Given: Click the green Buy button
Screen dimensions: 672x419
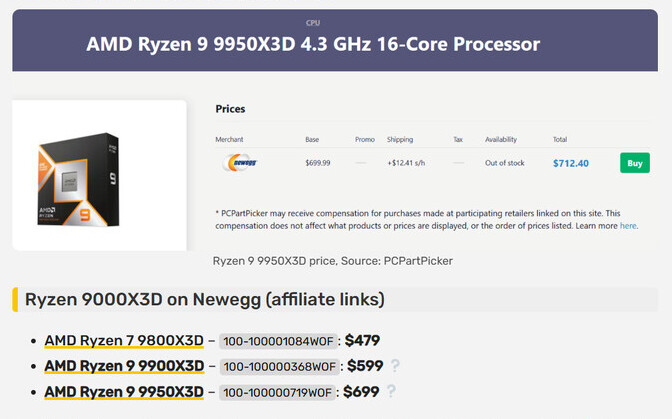Looking at the screenshot, I should [x=635, y=163].
